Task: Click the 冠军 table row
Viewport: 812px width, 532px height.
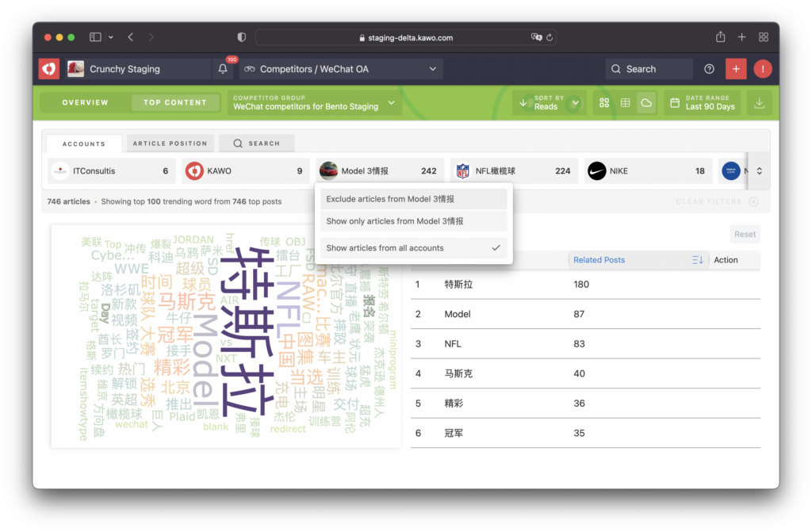Action: click(585, 433)
